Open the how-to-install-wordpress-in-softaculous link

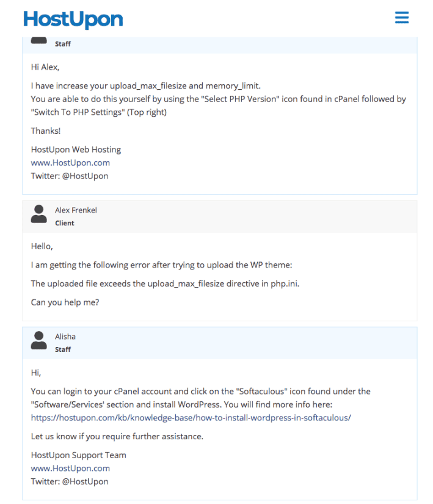click(x=191, y=417)
